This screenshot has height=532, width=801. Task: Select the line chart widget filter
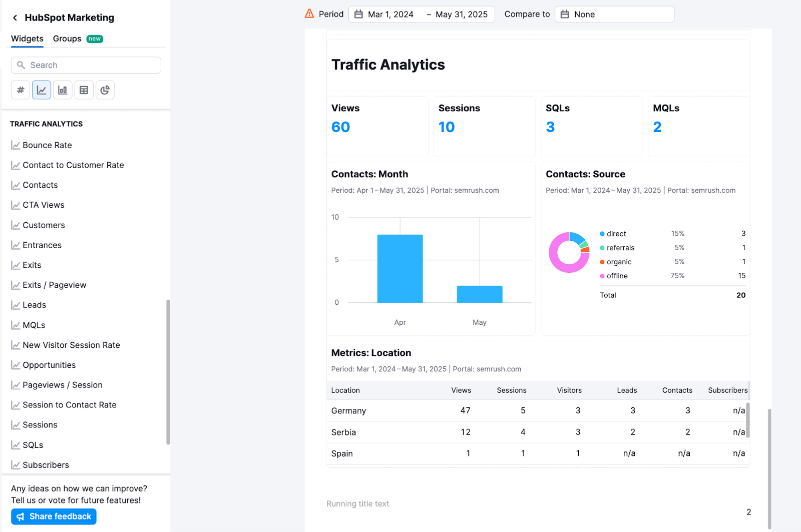click(x=42, y=90)
